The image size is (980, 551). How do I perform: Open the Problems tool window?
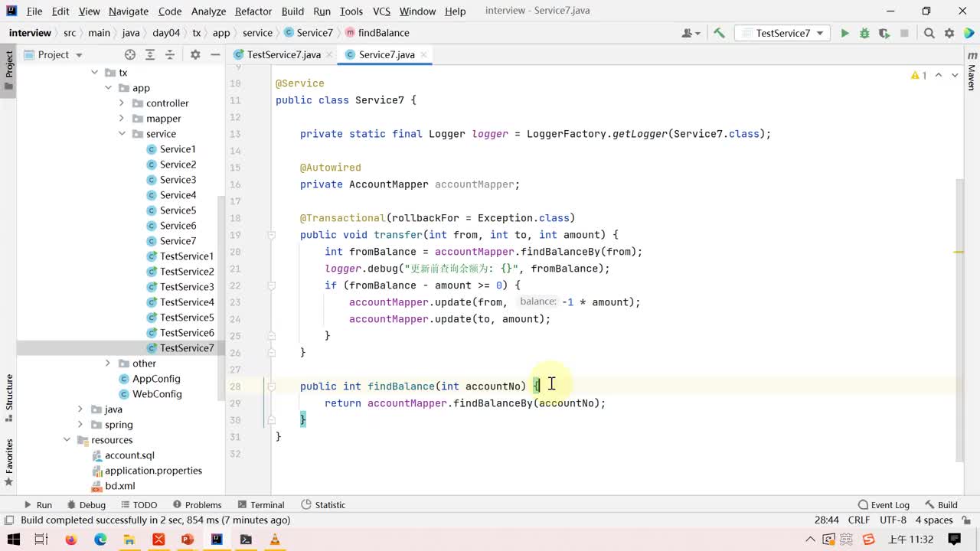(x=198, y=504)
